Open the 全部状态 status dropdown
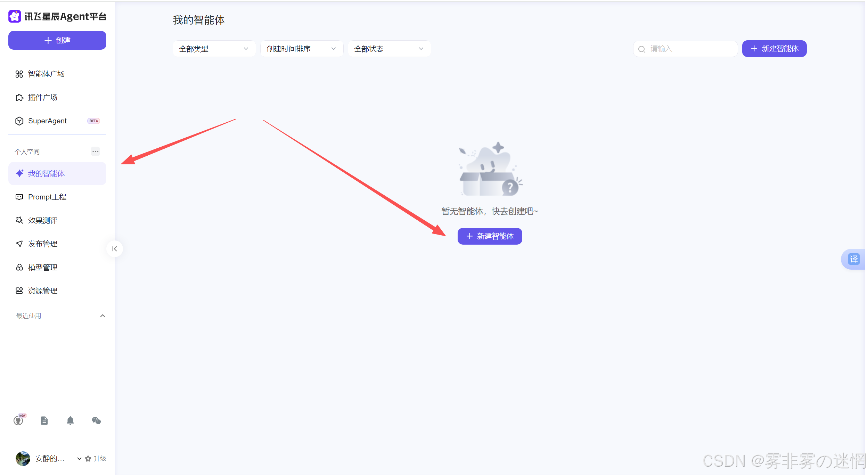868x475 pixels. pos(389,49)
